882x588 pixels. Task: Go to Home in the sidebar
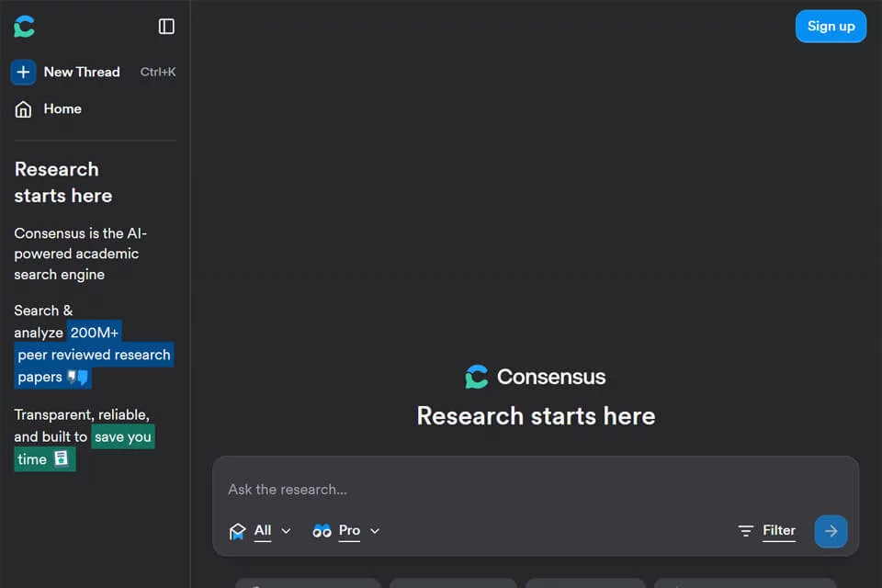click(x=62, y=108)
